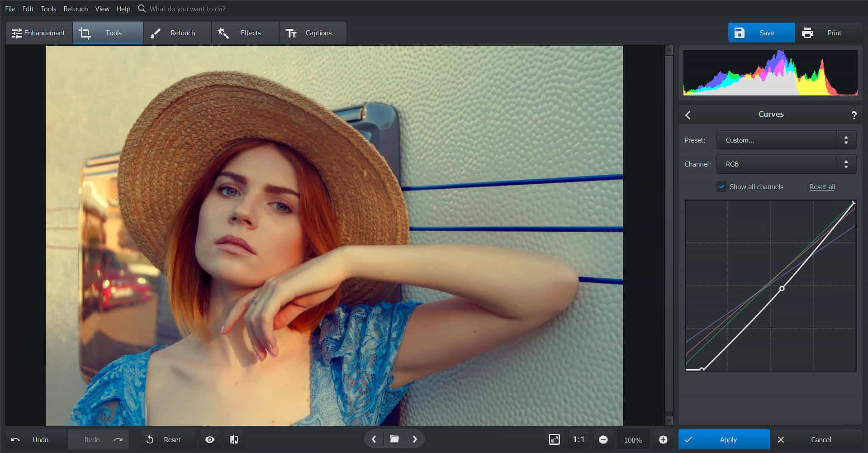This screenshot has height=453, width=868.
Task: Open Curves help via question mark icon
Action: click(854, 114)
